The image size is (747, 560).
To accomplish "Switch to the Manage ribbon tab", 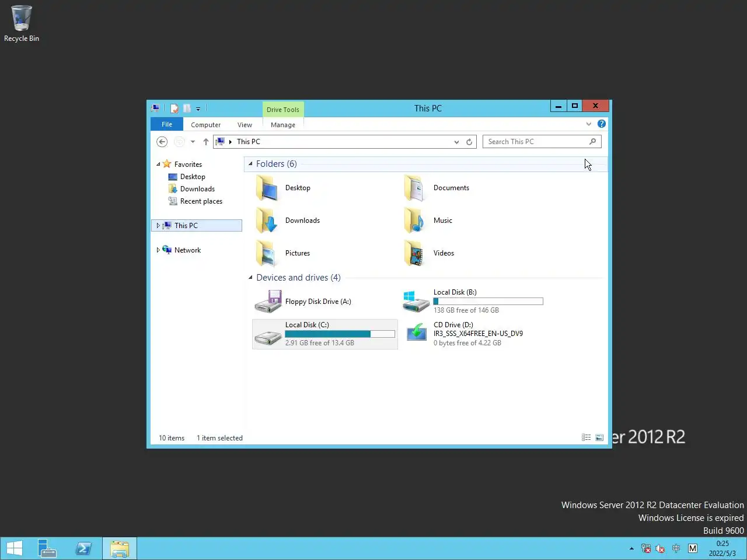I will point(283,125).
